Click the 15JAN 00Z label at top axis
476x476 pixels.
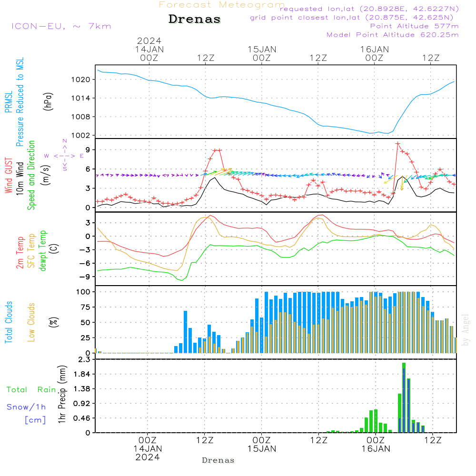[x=262, y=53]
